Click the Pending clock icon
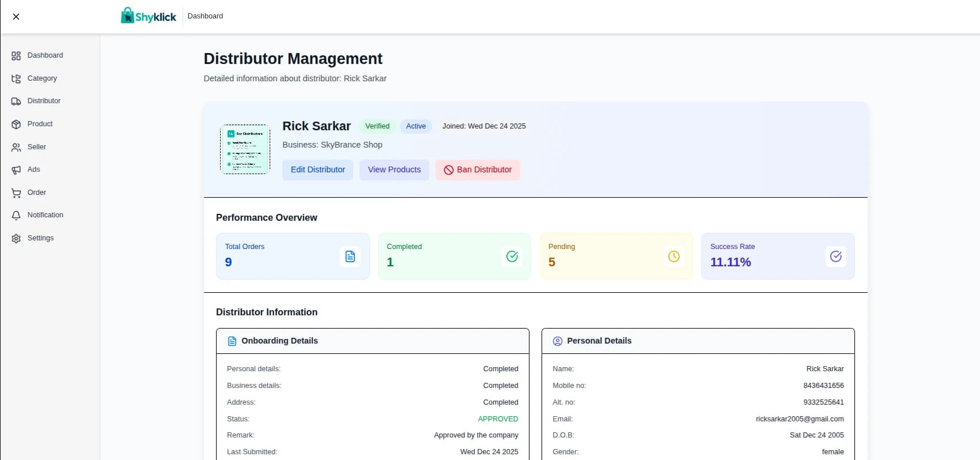Viewport: 980px width, 460px height. point(673,257)
